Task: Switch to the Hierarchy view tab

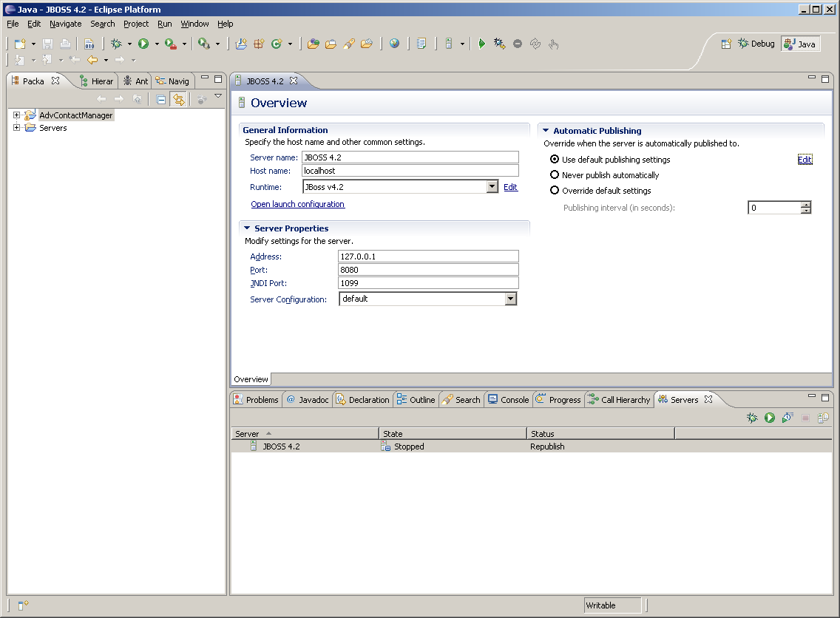Action: 96,81
